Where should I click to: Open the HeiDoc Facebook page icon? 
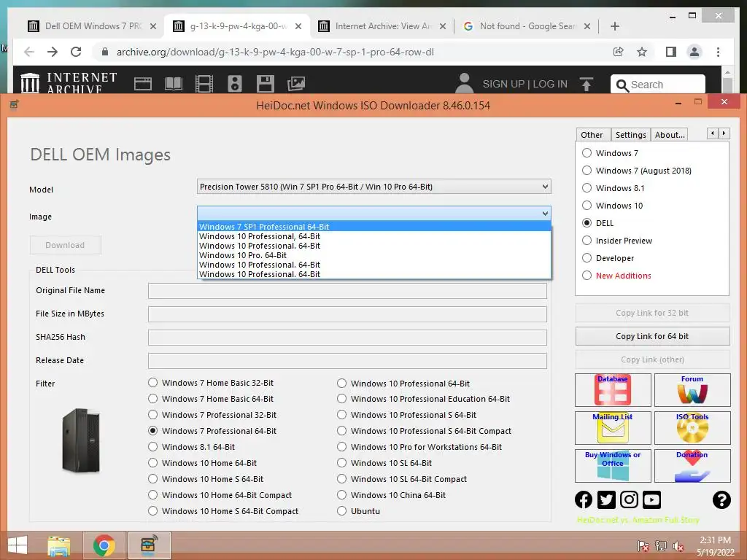[584, 499]
